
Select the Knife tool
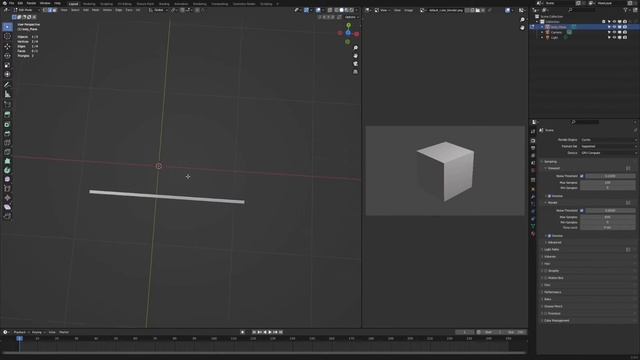(x=7, y=152)
